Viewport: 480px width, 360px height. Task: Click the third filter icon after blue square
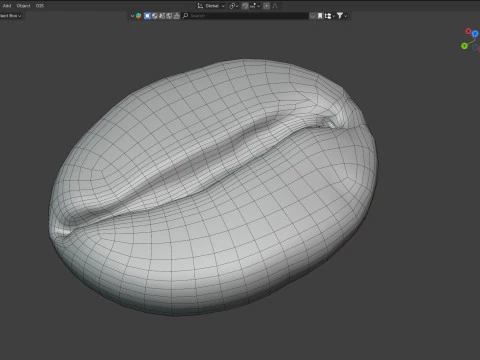pos(162,16)
